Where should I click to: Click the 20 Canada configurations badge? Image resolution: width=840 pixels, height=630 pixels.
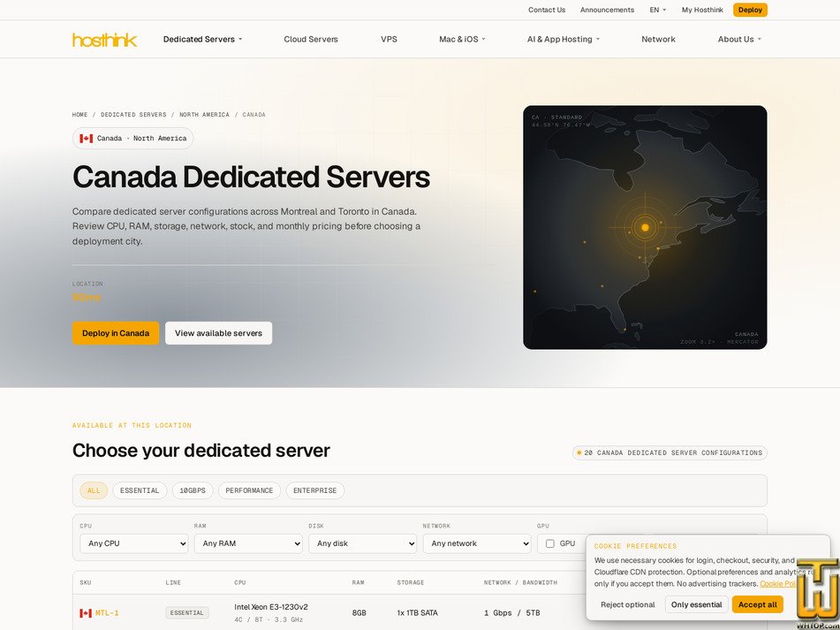670,452
